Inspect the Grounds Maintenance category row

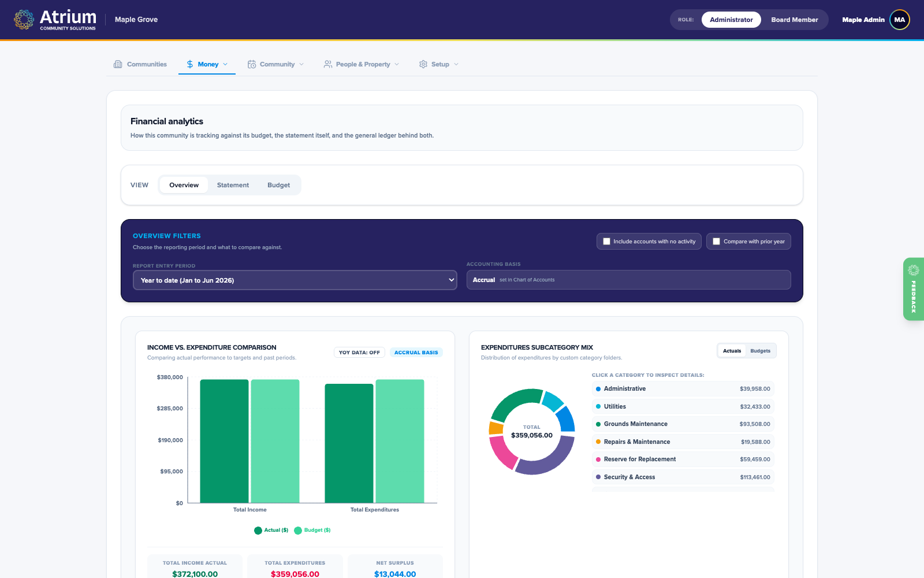683,424
